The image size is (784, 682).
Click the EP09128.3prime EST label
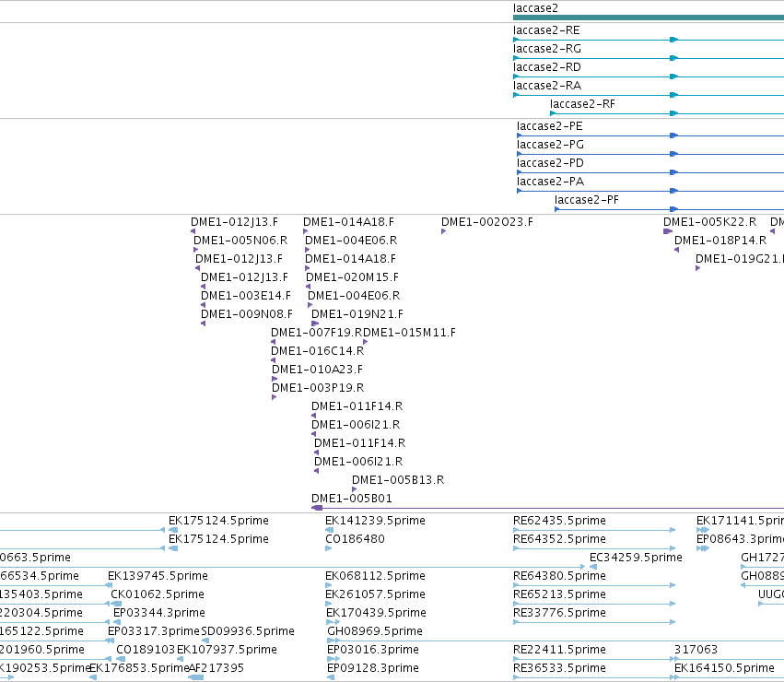pos(373,668)
